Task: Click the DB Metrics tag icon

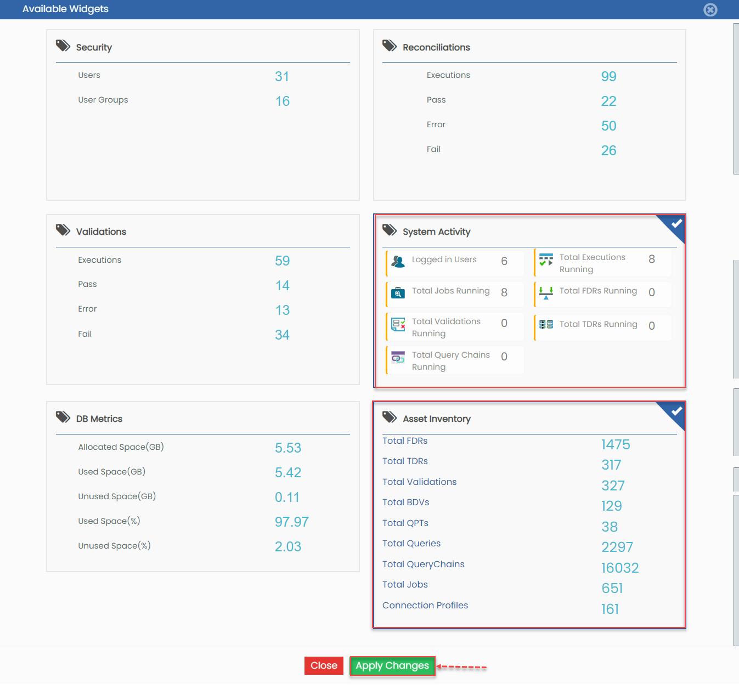Action: click(x=63, y=417)
